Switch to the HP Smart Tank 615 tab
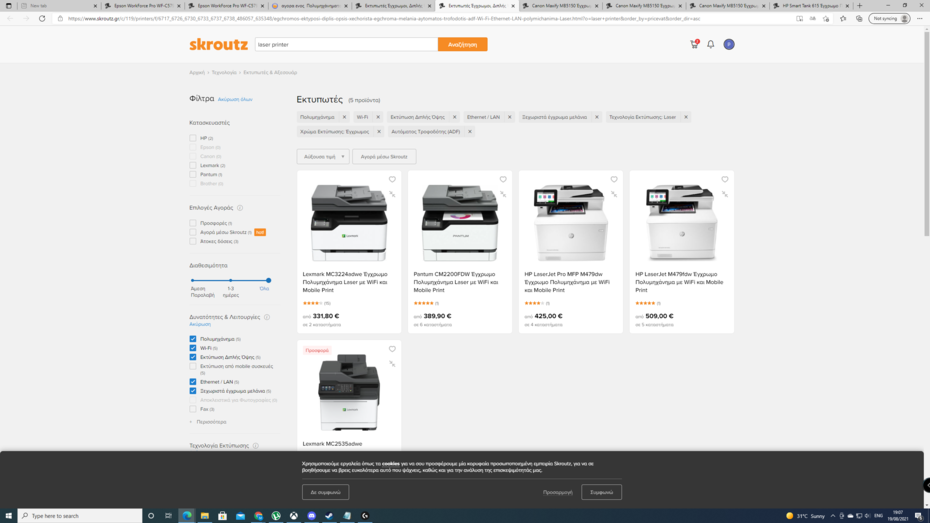 (x=811, y=5)
